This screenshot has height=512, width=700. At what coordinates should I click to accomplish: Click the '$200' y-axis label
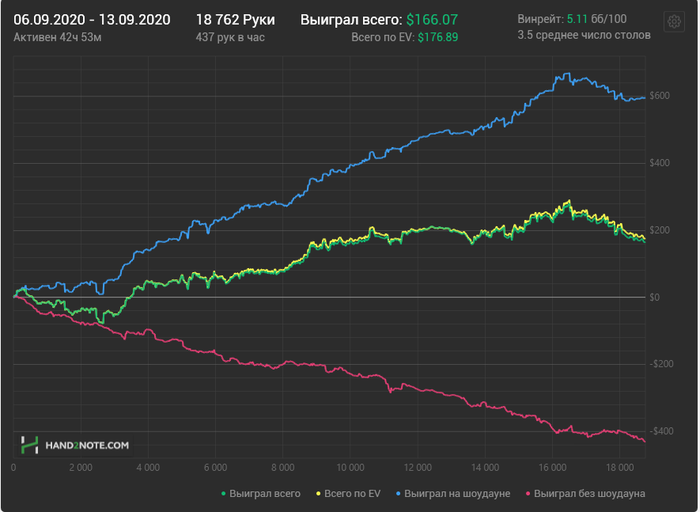click(659, 230)
